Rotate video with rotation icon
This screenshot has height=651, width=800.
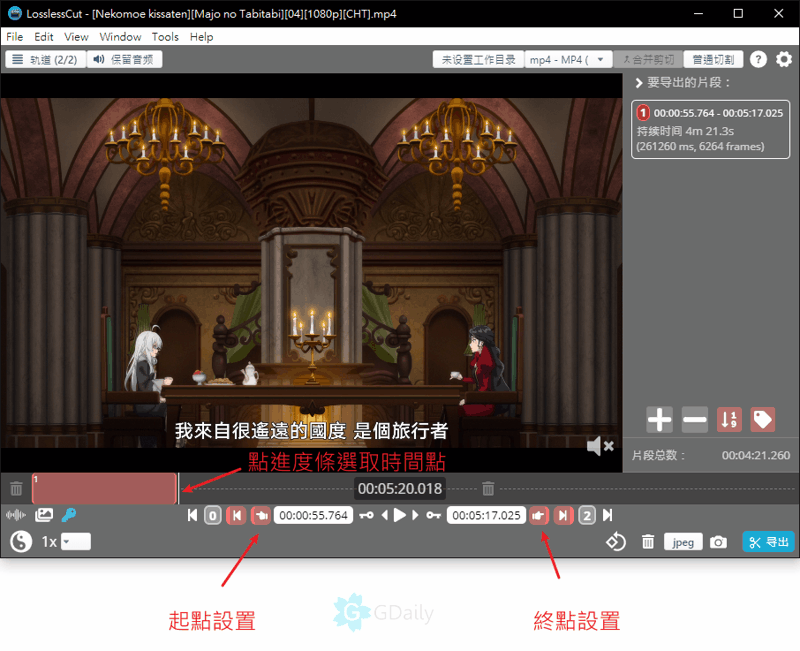pyautogui.click(x=616, y=542)
